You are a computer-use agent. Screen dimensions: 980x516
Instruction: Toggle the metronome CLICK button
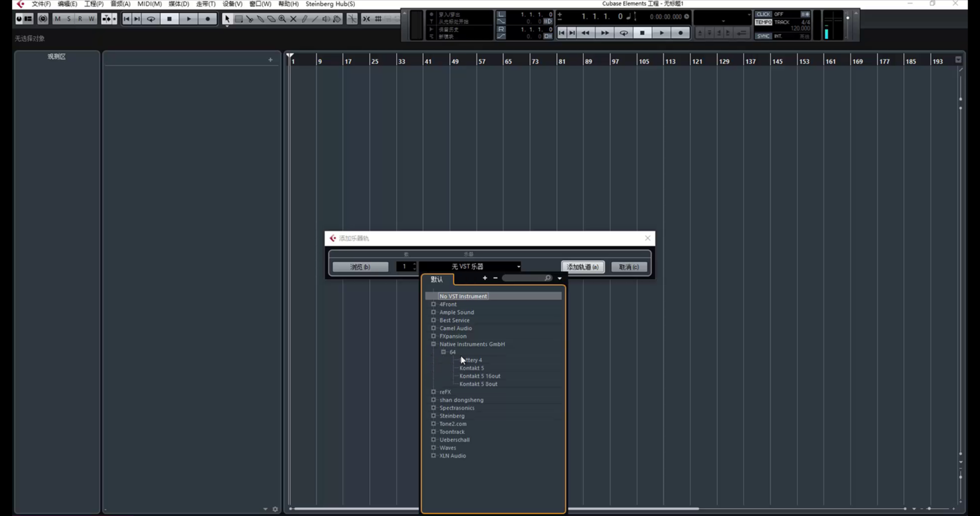coord(764,14)
